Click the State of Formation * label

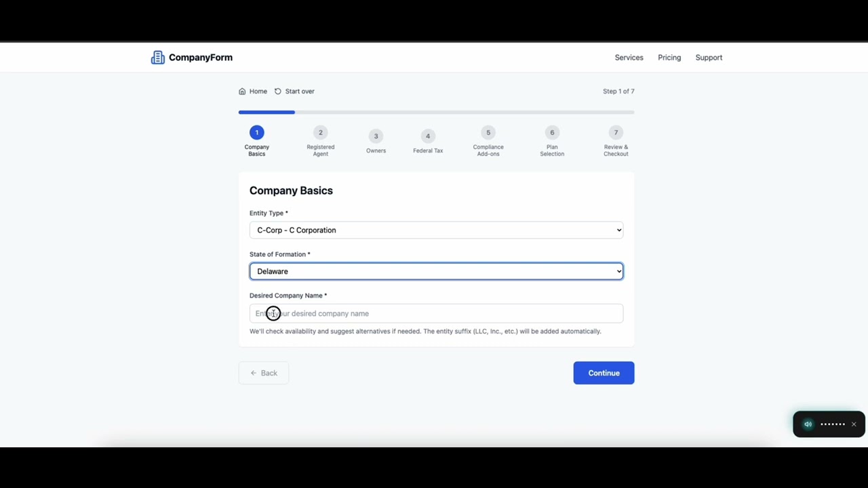(279, 255)
